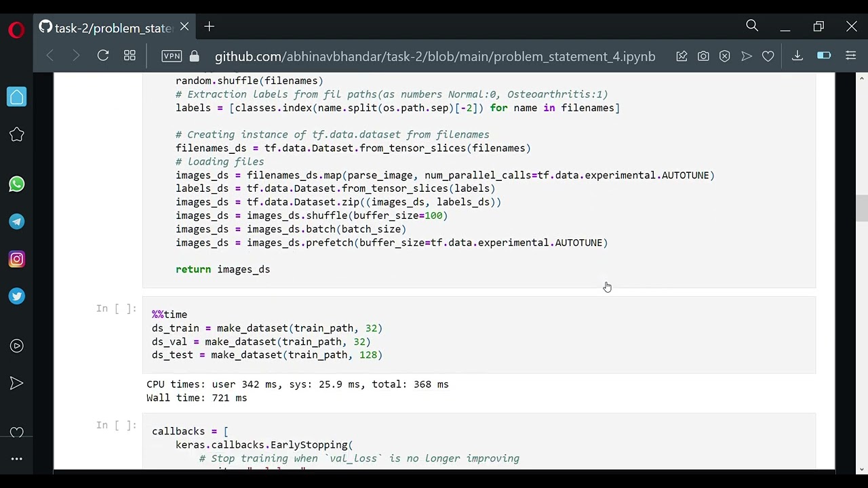Close the task-2/problem_statement tab
The image size is (868, 488).
coord(184,27)
